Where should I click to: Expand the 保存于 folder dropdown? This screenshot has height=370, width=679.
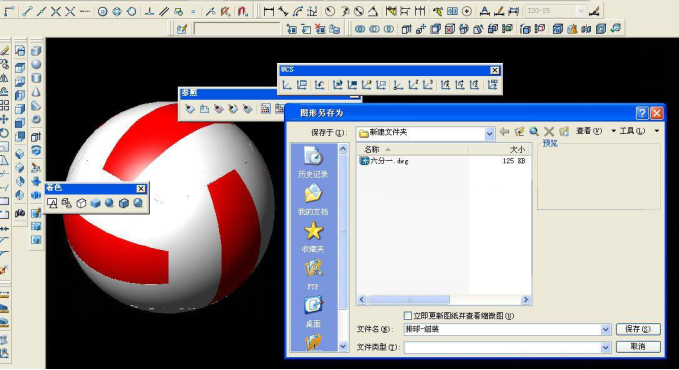(x=489, y=134)
